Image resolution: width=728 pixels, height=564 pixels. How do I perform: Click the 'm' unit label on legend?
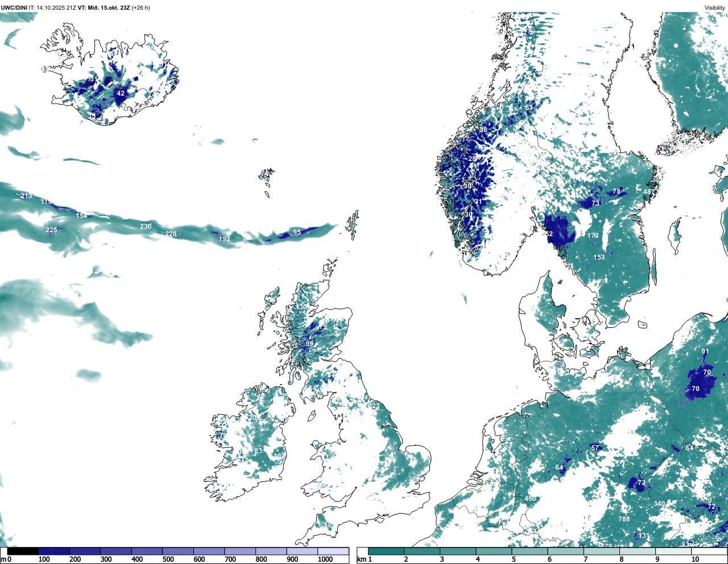(x=3, y=560)
